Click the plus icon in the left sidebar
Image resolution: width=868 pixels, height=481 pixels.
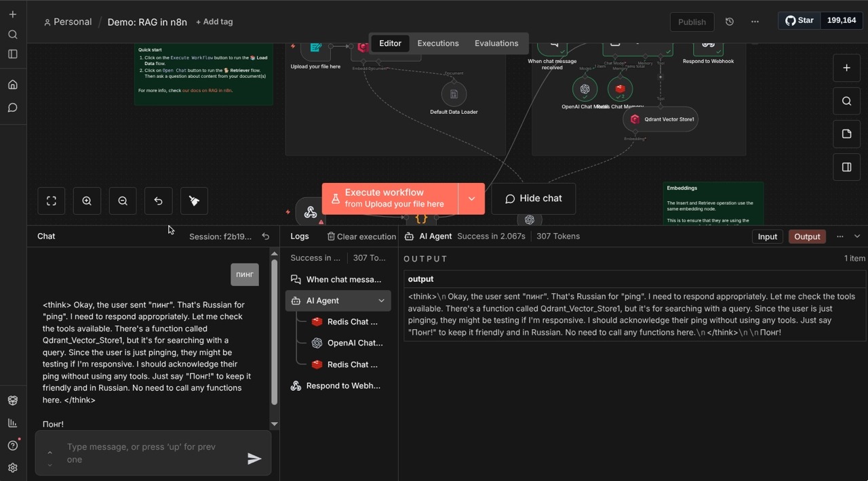point(13,14)
